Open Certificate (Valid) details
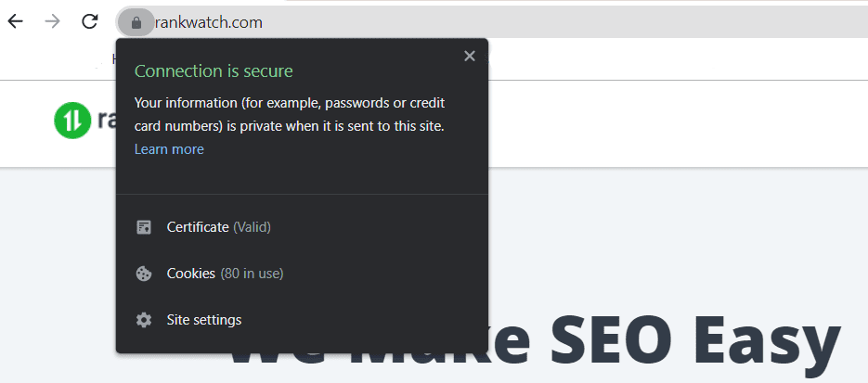 point(218,227)
